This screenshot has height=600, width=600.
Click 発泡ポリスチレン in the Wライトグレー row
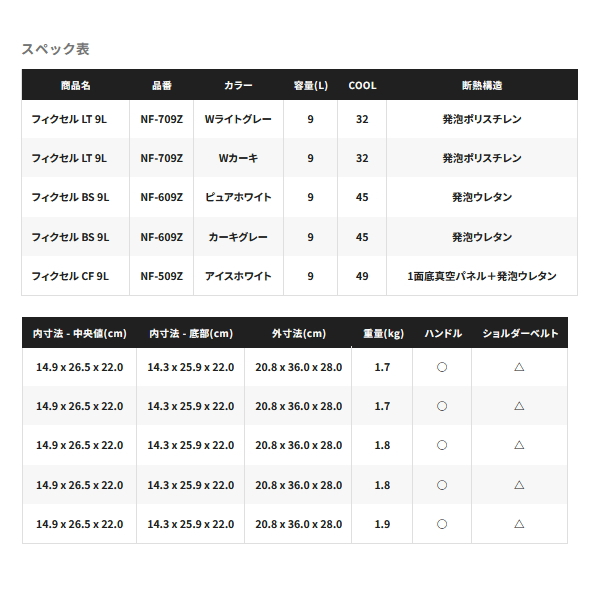pyautogui.click(x=482, y=119)
